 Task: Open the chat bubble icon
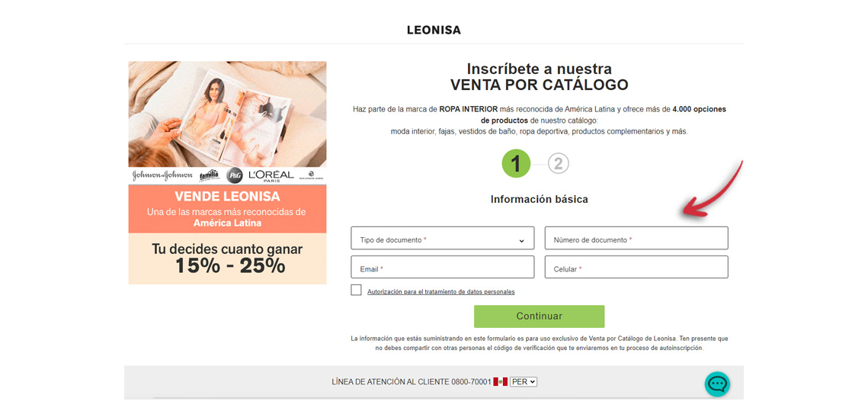[x=717, y=384]
